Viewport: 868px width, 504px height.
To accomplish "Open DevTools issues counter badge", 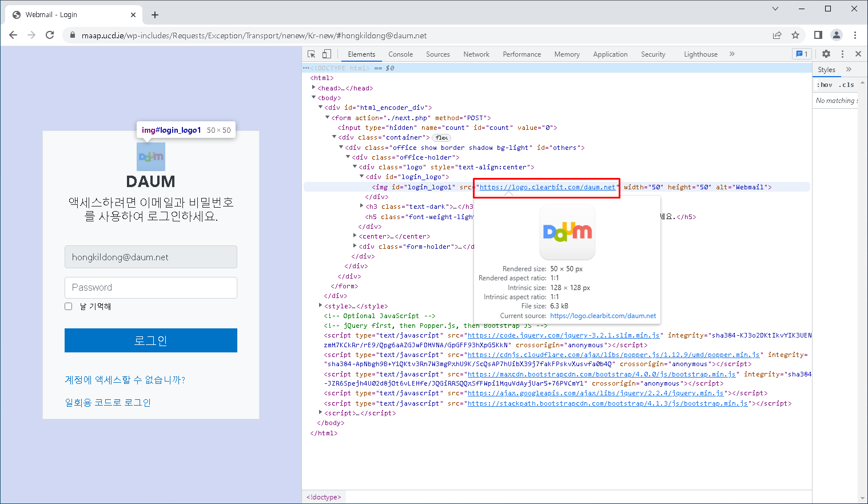I will [x=801, y=54].
